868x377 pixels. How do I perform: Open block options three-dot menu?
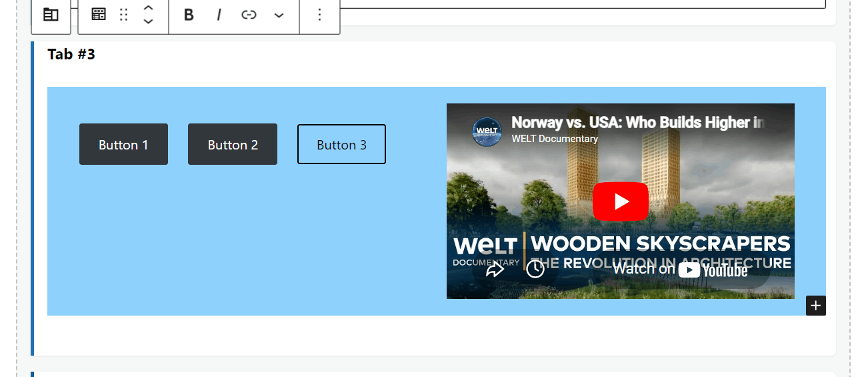pyautogui.click(x=320, y=15)
